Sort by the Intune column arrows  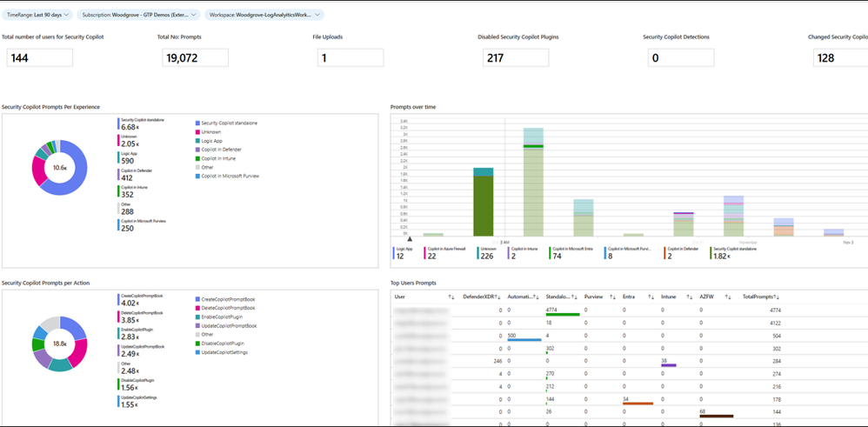point(690,297)
